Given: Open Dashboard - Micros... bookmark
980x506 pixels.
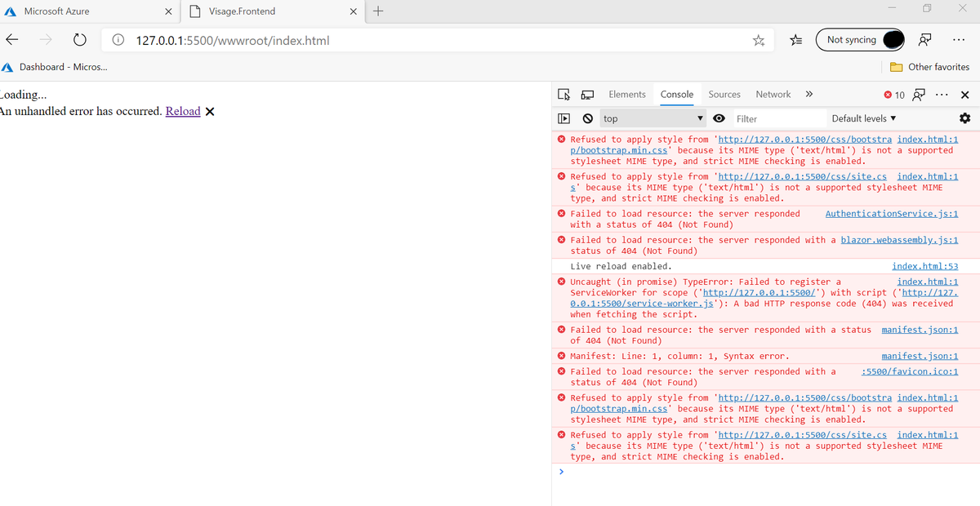Looking at the screenshot, I should 55,67.
